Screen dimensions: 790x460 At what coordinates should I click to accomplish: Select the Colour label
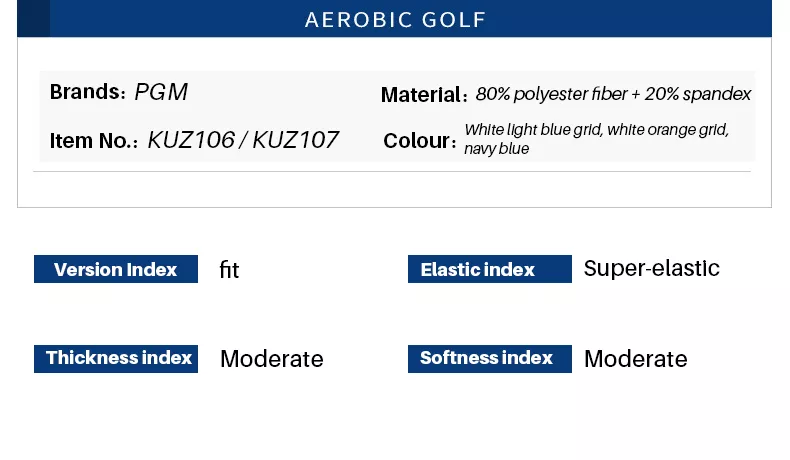419,141
